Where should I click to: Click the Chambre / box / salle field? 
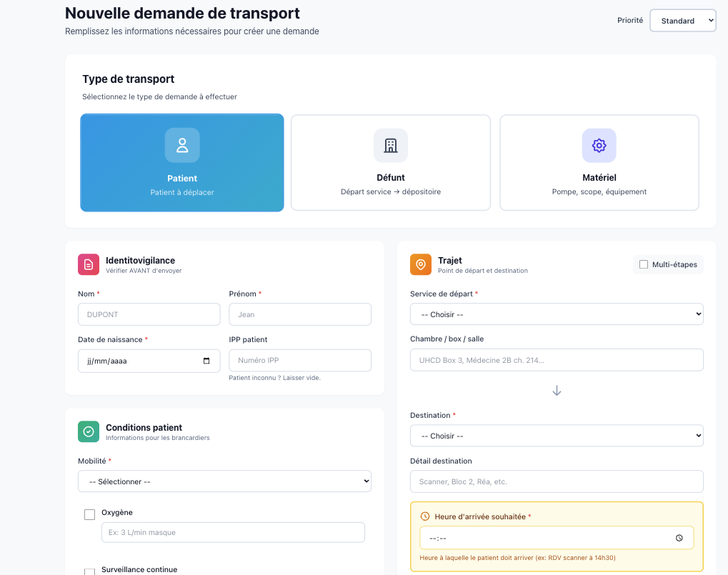click(x=556, y=359)
